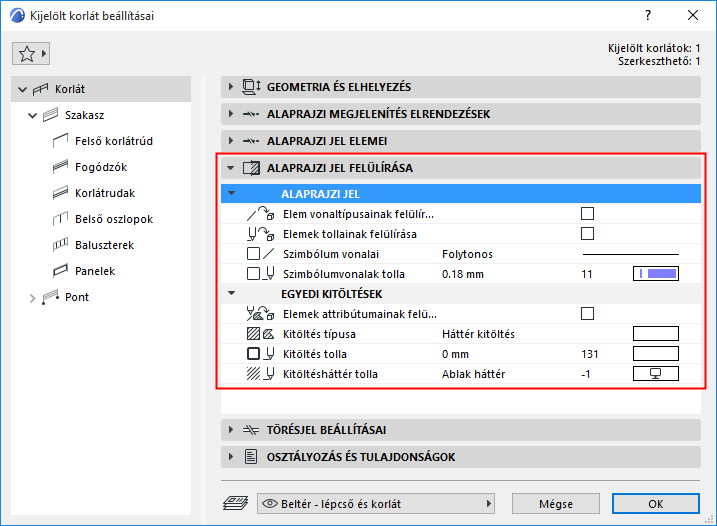Click the pen override icon for Elemek tollainak
Image resolution: width=717 pixels, height=526 pixels.
pyautogui.click(x=260, y=234)
